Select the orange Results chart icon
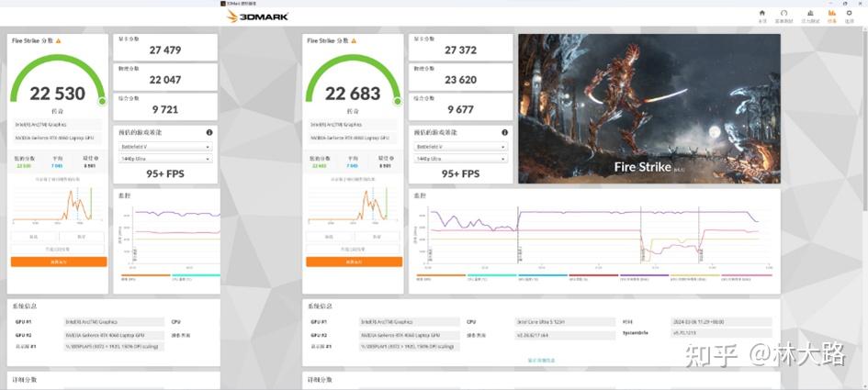 (x=831, y=13)
